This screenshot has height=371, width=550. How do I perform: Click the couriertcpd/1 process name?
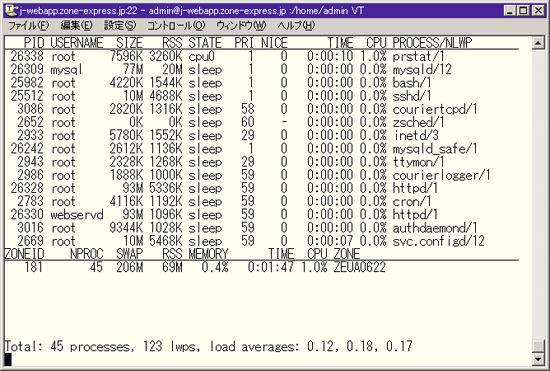pos(435,109)
